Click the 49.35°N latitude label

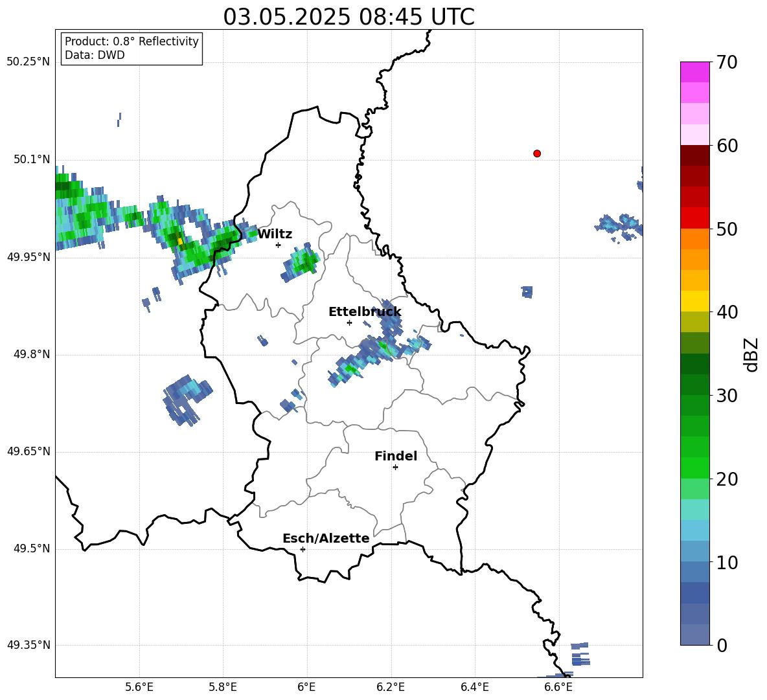28,645
